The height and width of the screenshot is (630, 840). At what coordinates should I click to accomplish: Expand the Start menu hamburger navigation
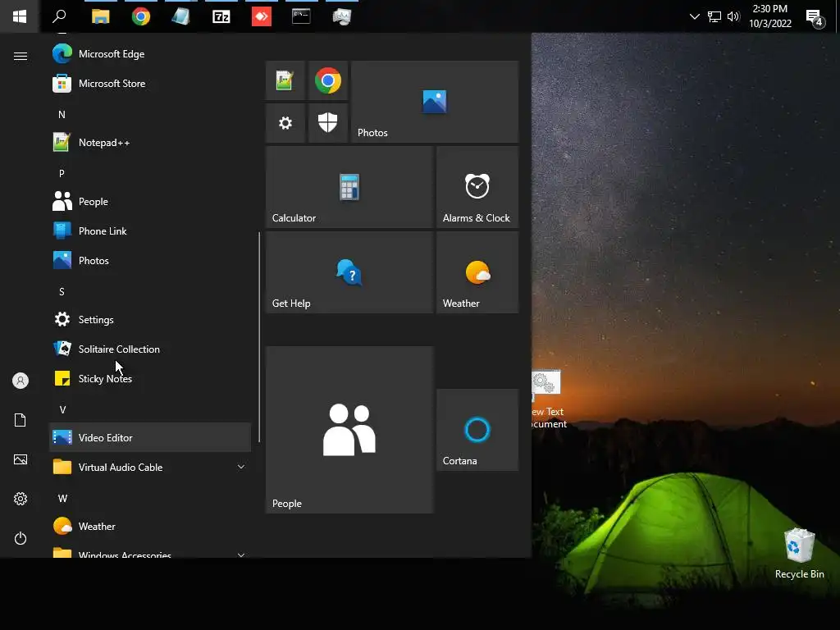click(21, 57)
